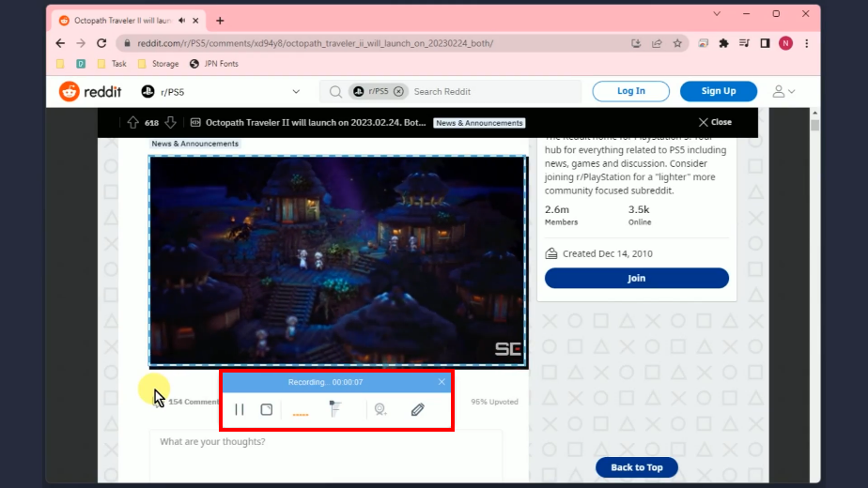
Task: Close the post overlay with Close
Action: point(715,122)
